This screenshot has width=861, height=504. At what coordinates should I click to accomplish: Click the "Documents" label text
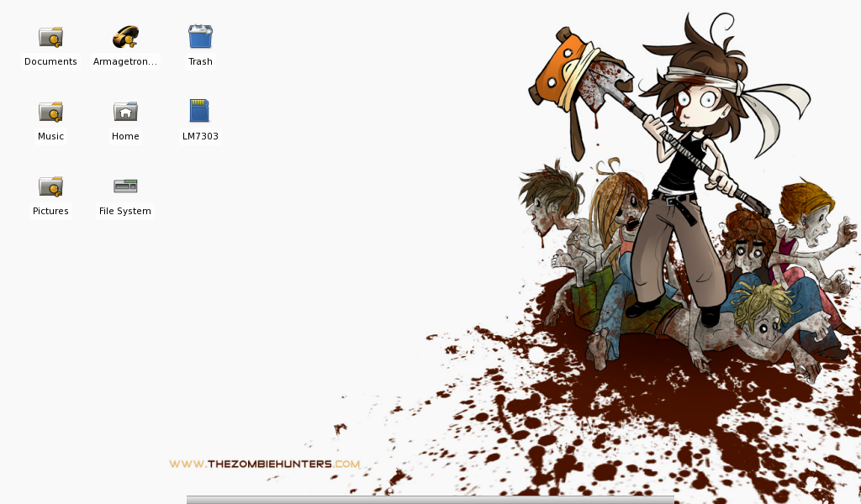[x=50, y=61]
